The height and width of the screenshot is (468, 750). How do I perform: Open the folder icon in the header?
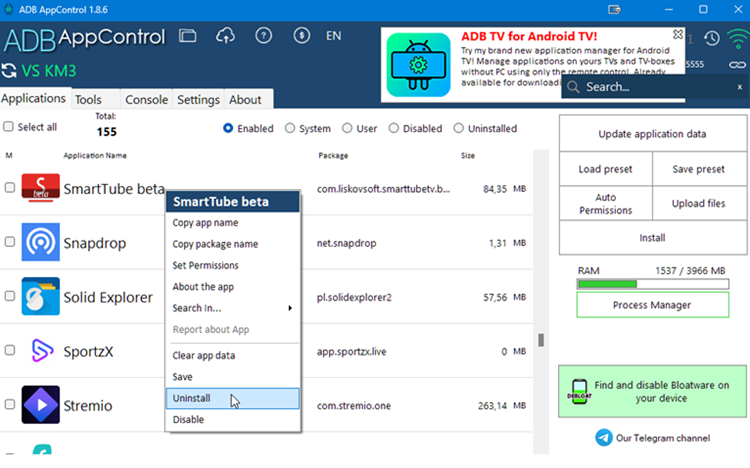[x=187, y=36]
